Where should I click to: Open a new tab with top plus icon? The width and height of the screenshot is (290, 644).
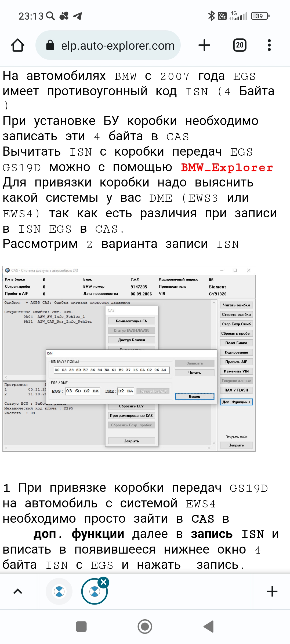pos(204,45)
